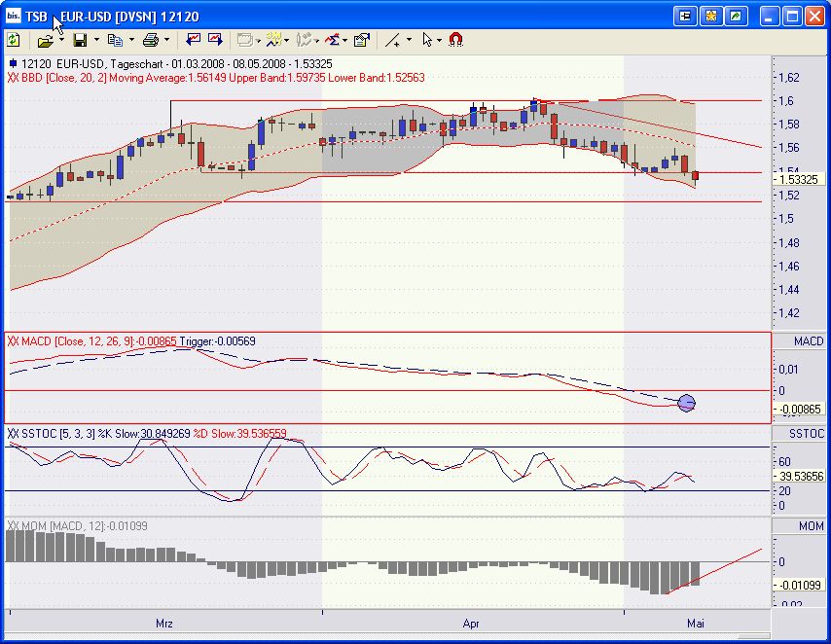Select the trend line drawing tool
The width and height of the screenshot is (831, 644).
(393, 40)
